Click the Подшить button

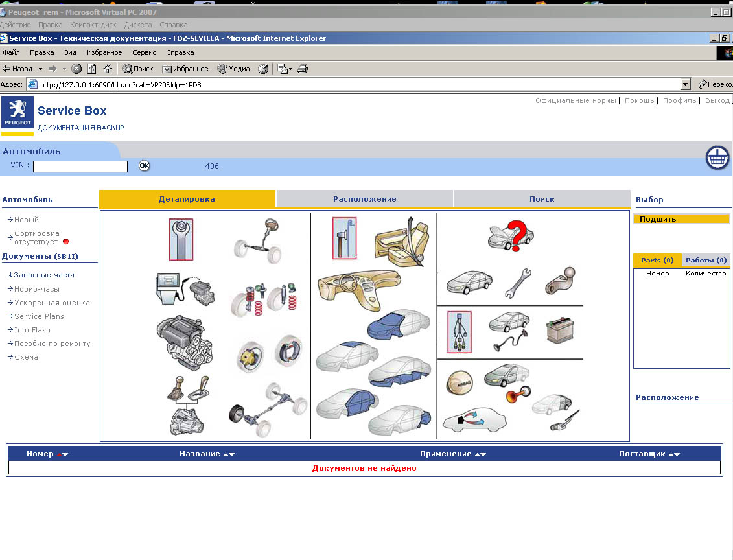[x=681, y=219]
